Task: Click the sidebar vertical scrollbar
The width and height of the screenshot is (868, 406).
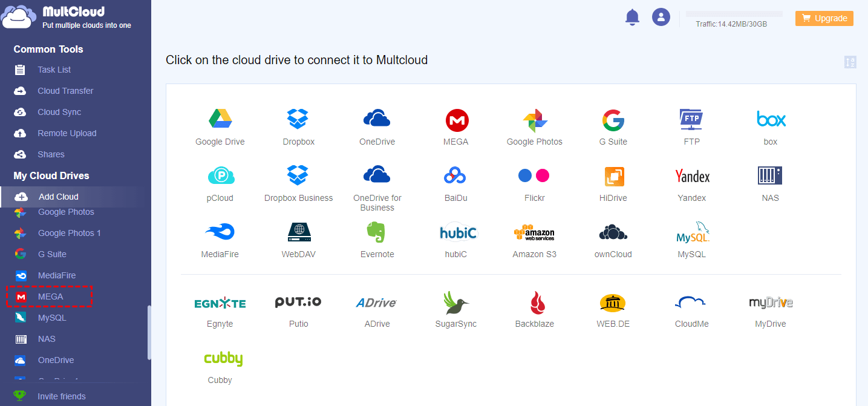Action: coord(149,332)
